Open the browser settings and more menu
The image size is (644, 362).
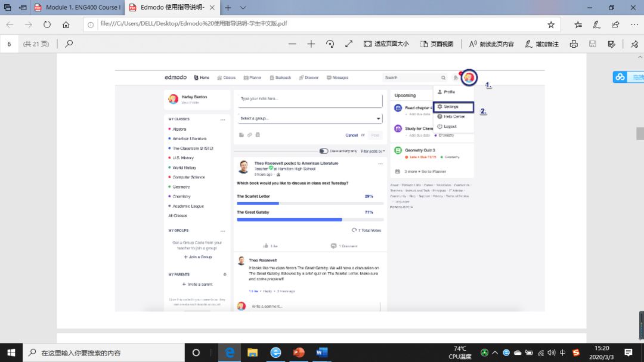click(634, 24)
